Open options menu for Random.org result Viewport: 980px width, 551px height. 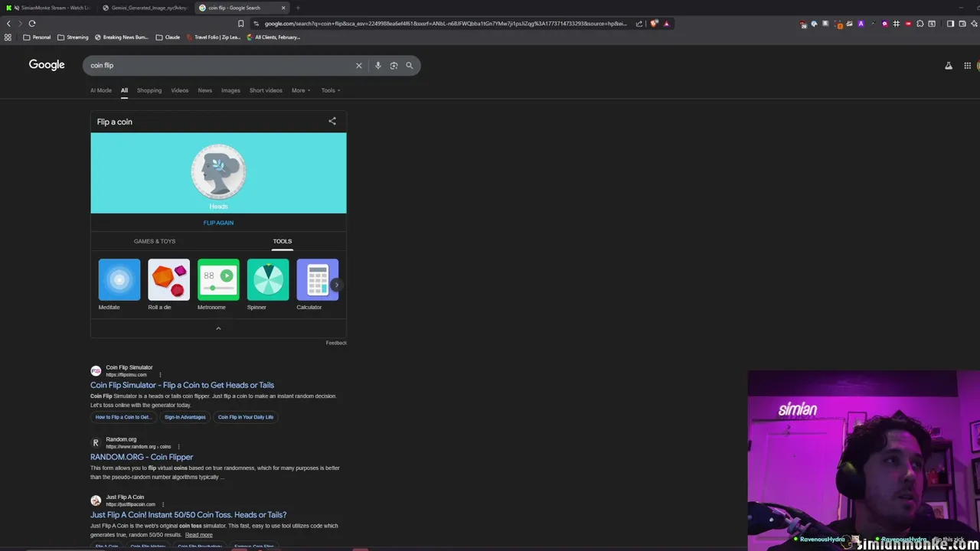(x=178, y=447)
